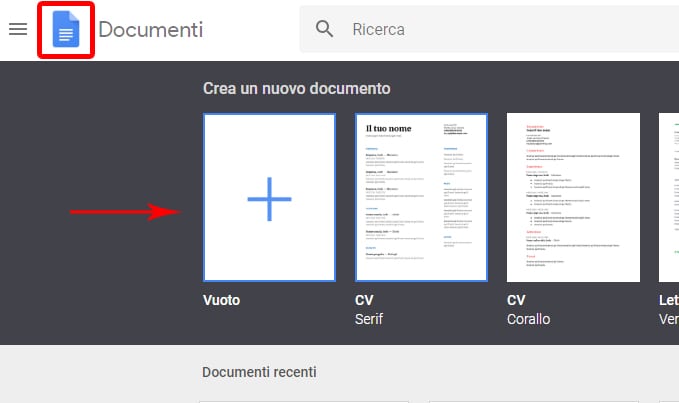The width and height of the screenshot is (679, 403).
Task: Select the Vuoto label under blank template
Action: click(221, 300)
